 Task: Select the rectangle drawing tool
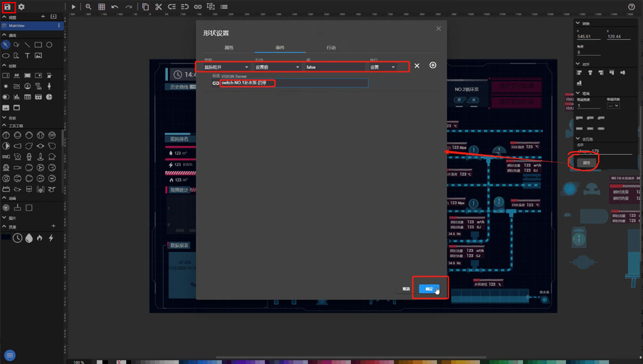38,45
